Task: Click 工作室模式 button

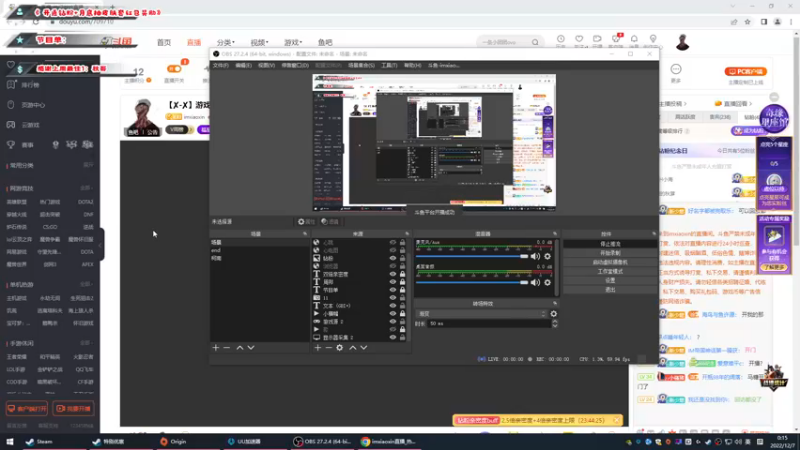Action: (610, 271)
